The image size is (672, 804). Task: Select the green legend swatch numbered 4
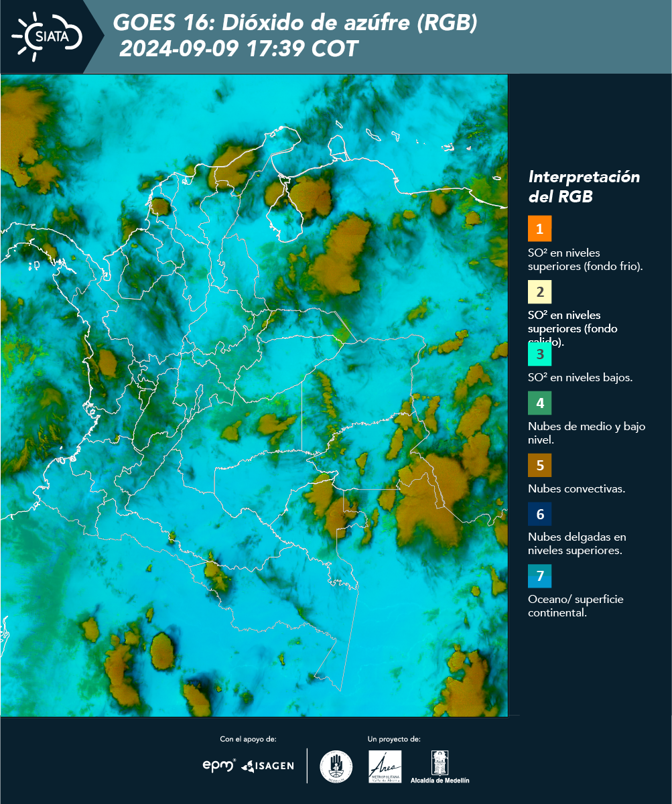click(x=539, y=403)
